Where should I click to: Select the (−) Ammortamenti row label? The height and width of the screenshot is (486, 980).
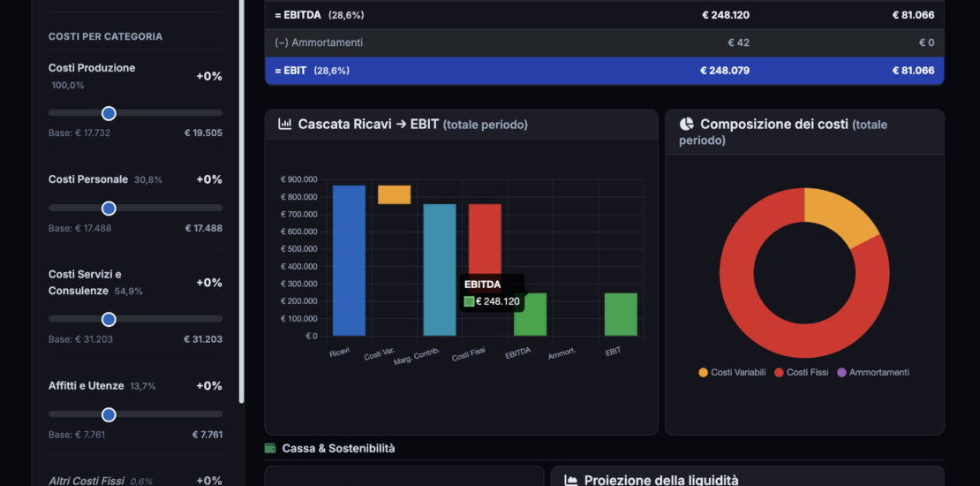[319, 42]
